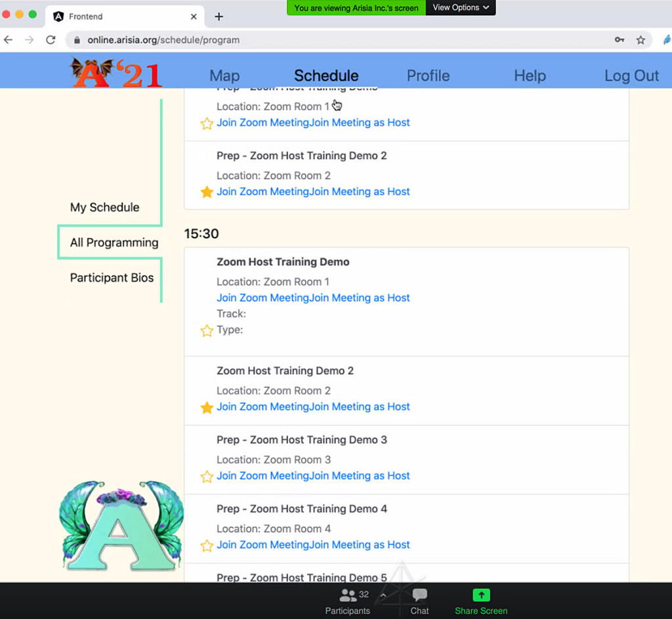The width and height of the screenshot is (672, 619).
Task: Click the browser reload icon
Action: tap(51, 40)
